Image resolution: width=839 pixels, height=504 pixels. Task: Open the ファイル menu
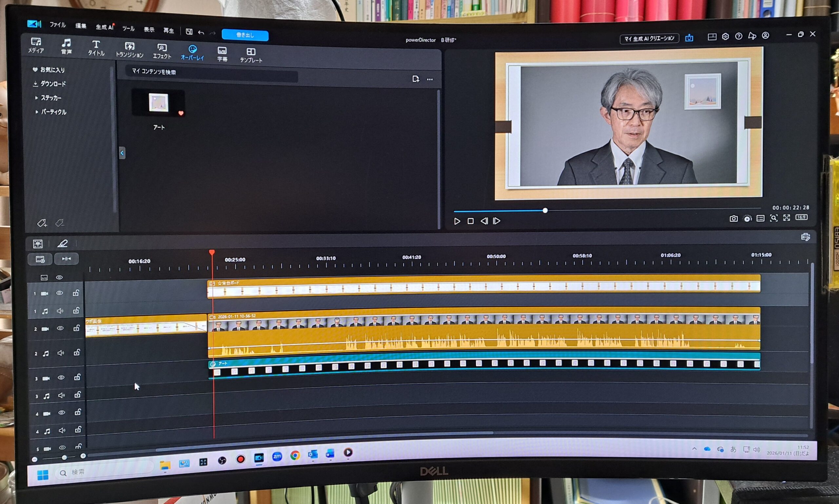pyautogui.click(x=57, y=25)
